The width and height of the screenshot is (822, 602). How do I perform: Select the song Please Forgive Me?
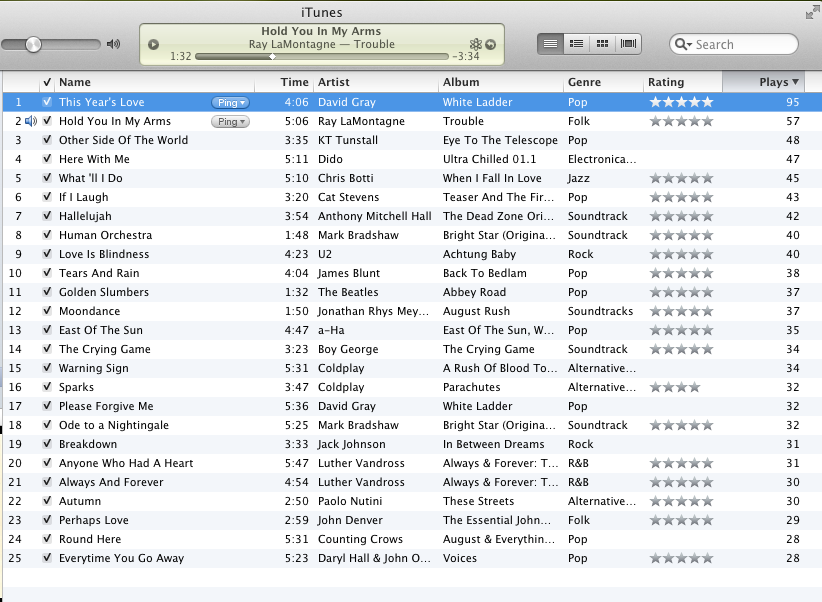pos(106,406)
